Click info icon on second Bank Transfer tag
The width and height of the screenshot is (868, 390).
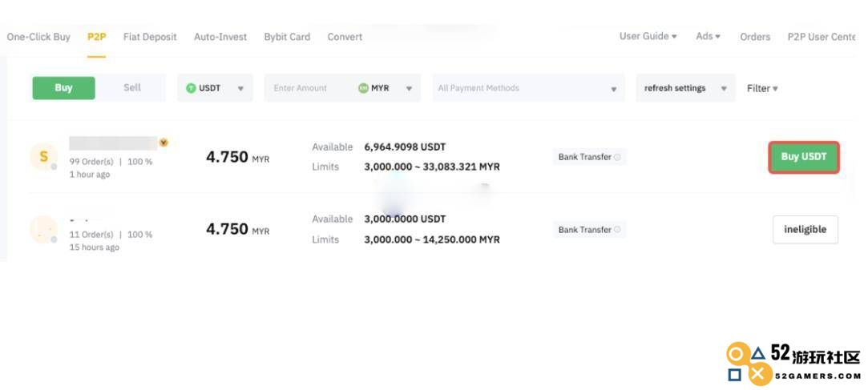617,230
